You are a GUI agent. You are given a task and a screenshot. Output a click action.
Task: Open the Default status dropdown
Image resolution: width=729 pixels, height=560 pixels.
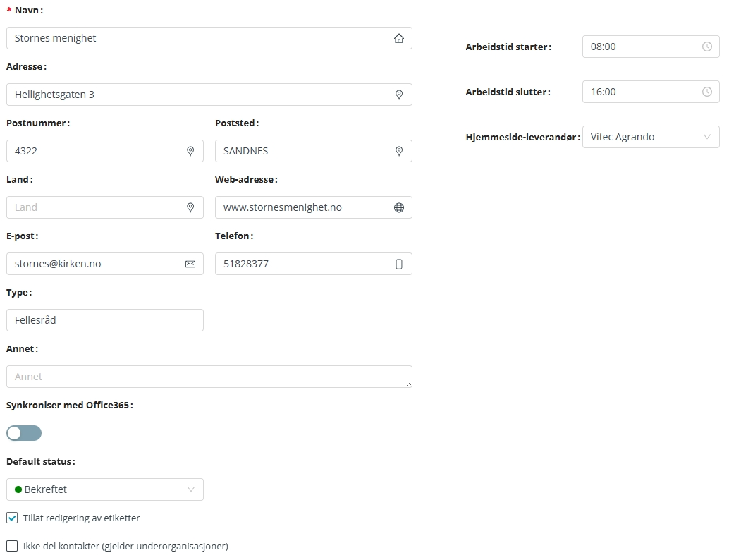(x=105, y=489)
